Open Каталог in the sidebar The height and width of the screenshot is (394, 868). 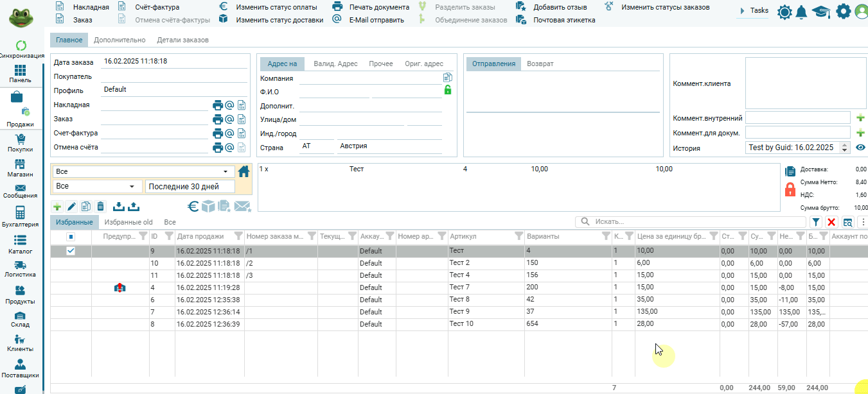[20, 244]
